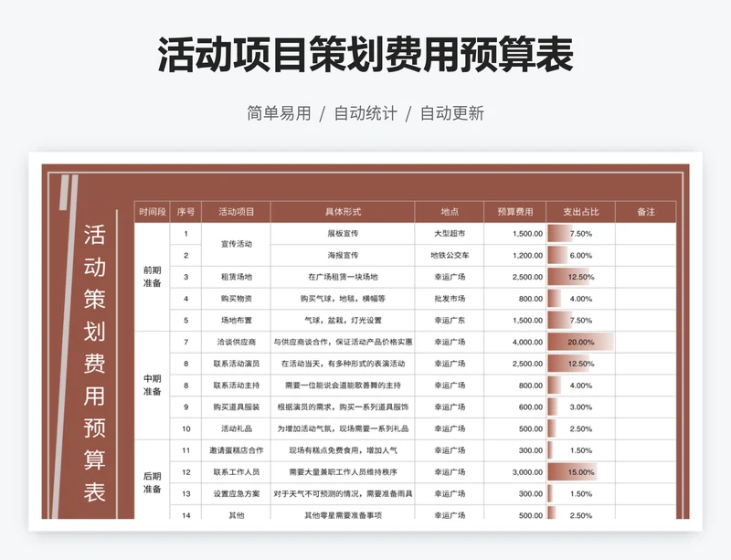Select the 购买道具服装 cell
The height and width of the screenshot is (560, 731).
pyautogui.click(x=237, y=407)
